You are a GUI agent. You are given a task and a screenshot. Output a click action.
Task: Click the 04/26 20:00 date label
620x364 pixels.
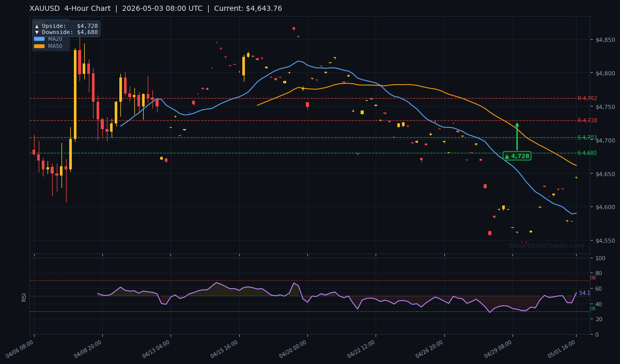click(x=430, y=349)
